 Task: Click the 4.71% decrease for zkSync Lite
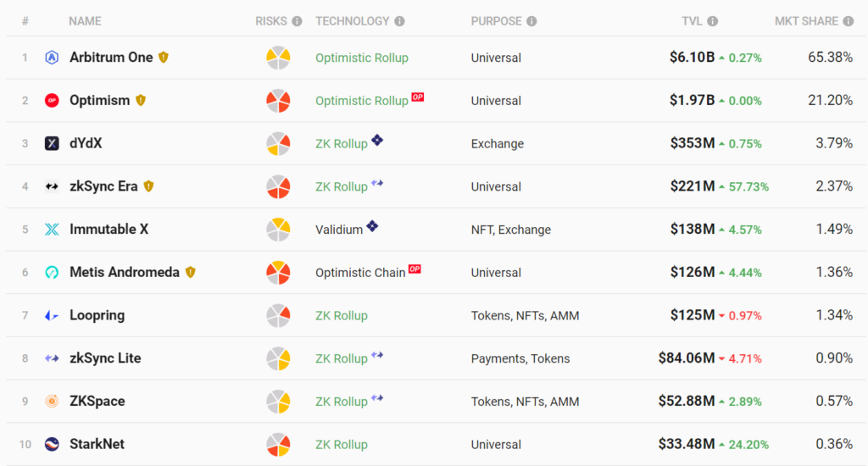point(745,358)
